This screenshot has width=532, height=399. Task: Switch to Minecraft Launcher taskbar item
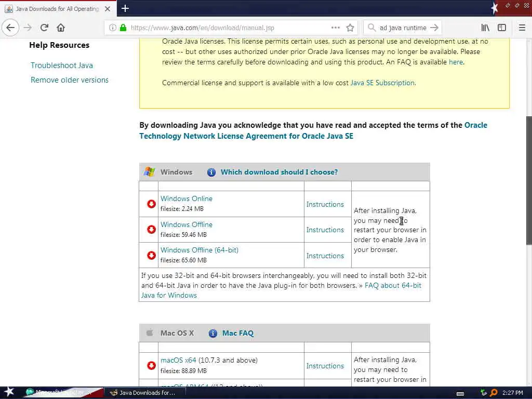pyautogui.click(x=61, y=393)
